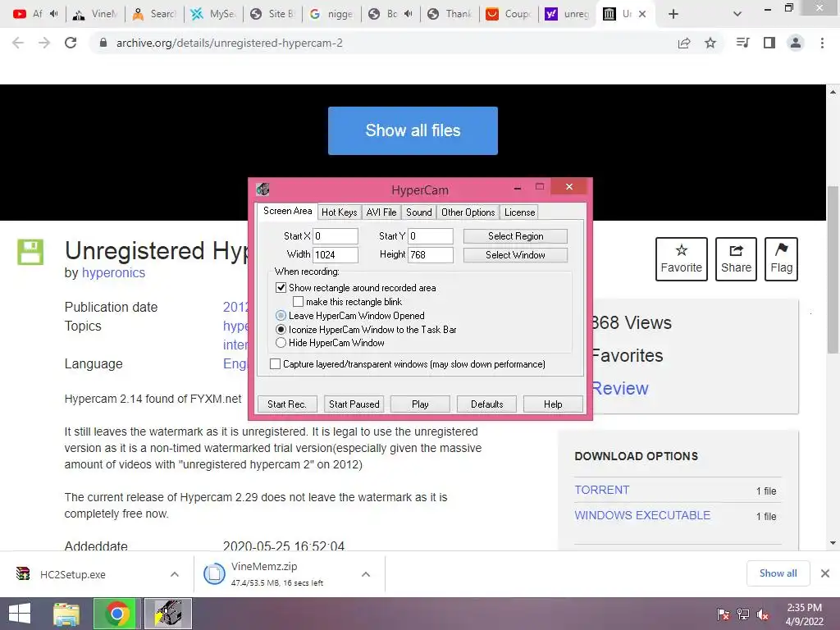Click the page vertical scrollbar thumb
The height and width of the screenshot is (630, 840).
[833, 269]
